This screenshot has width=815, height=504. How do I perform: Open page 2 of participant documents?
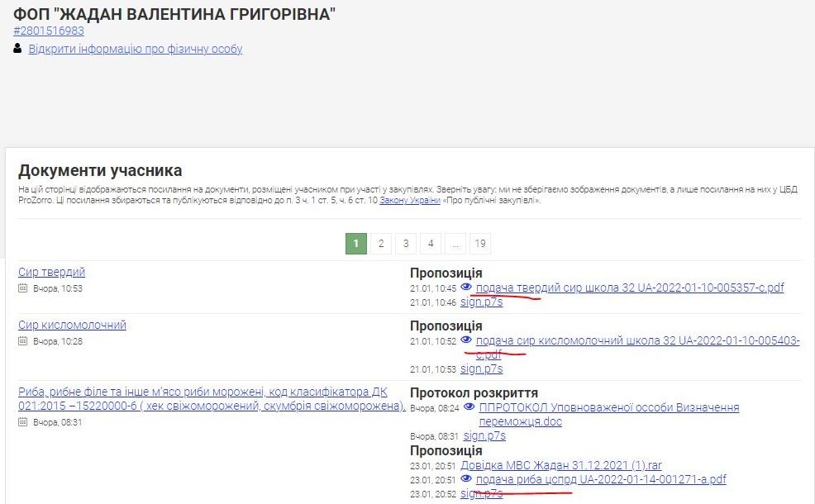[380, 243]
